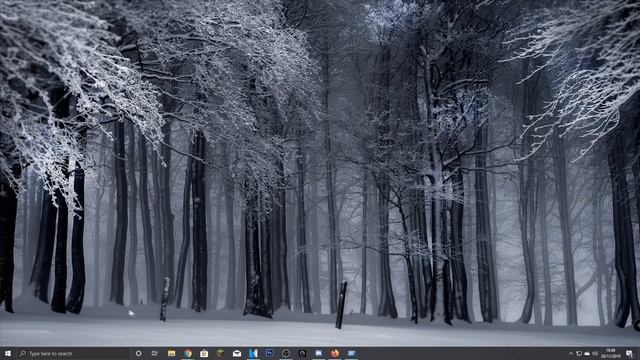Open the light blue window icon left of Firefox
640x360 pixels.
tap(318, 353)
